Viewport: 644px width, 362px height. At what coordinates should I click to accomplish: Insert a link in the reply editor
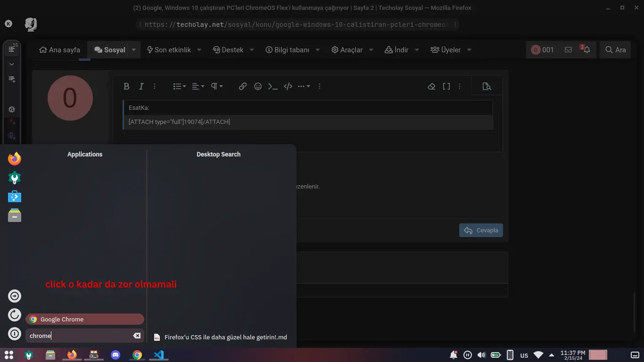click(x=243, y=86)
